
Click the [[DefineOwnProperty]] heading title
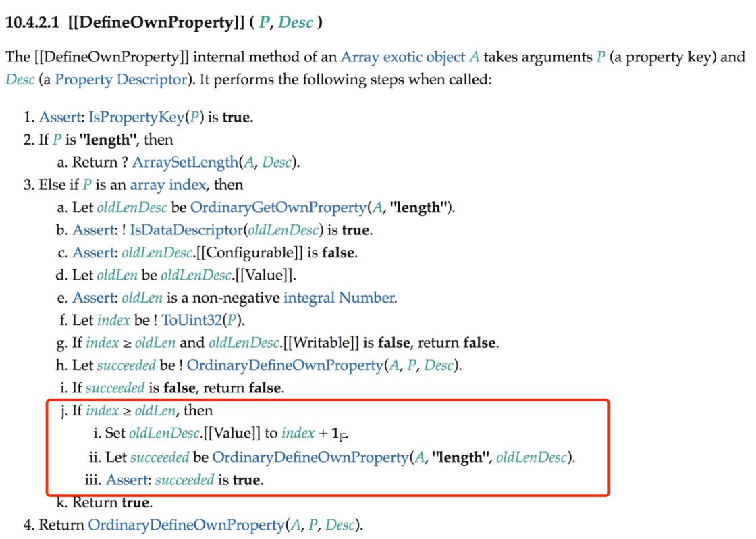[157, 22]
